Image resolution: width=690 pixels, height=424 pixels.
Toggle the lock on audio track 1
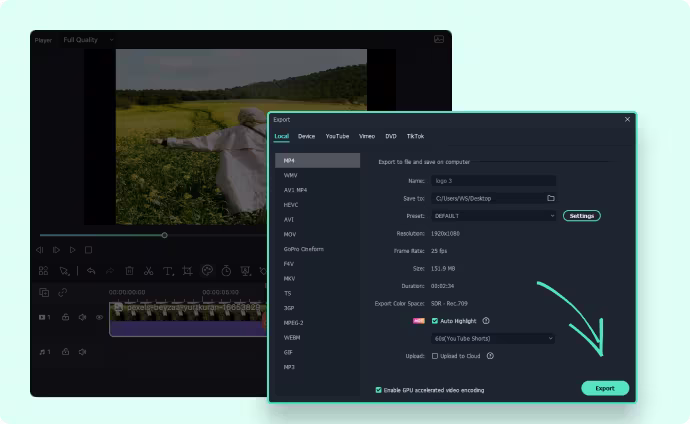tap(66, 351)
